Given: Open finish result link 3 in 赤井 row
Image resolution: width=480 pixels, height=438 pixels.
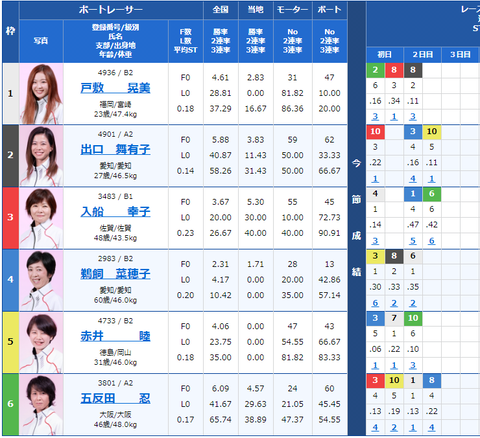Looking at the screenshot, I should (x=413, y=365).
